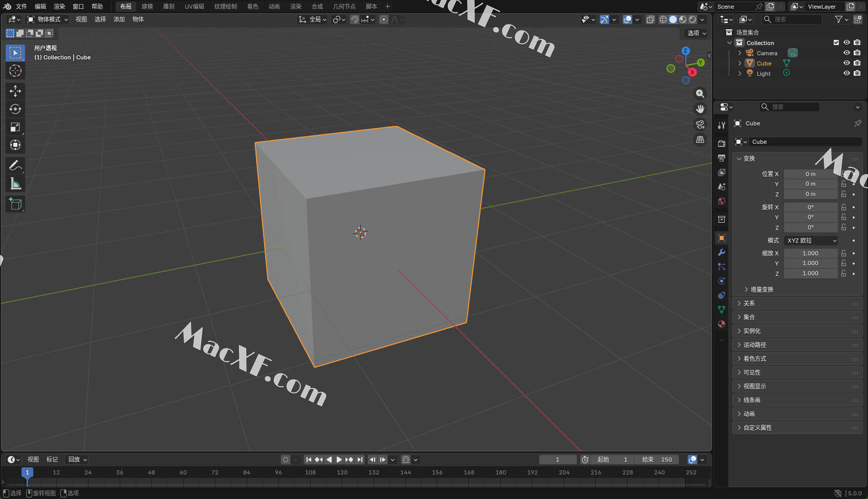Screen dimensions: 868x499
Task: Open the XYZ Euler rotation mode dropdown
Action: click(811, 241)
